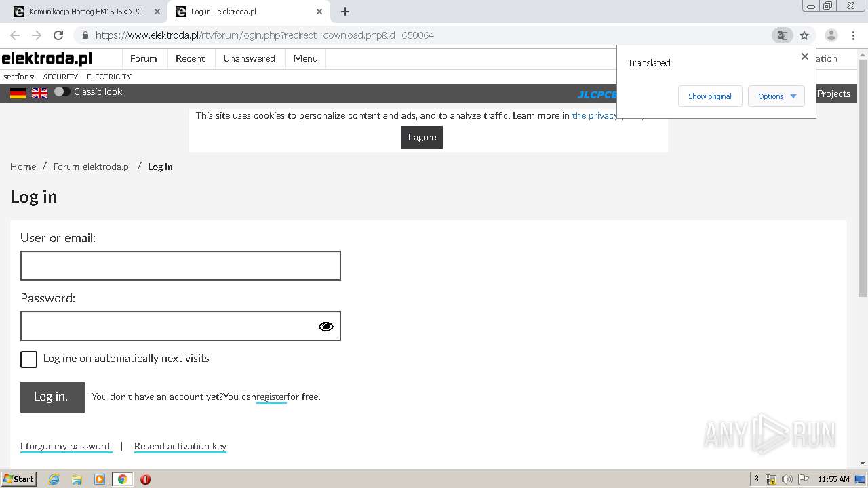Click the Home breadcrumb link

pos(23,167)
